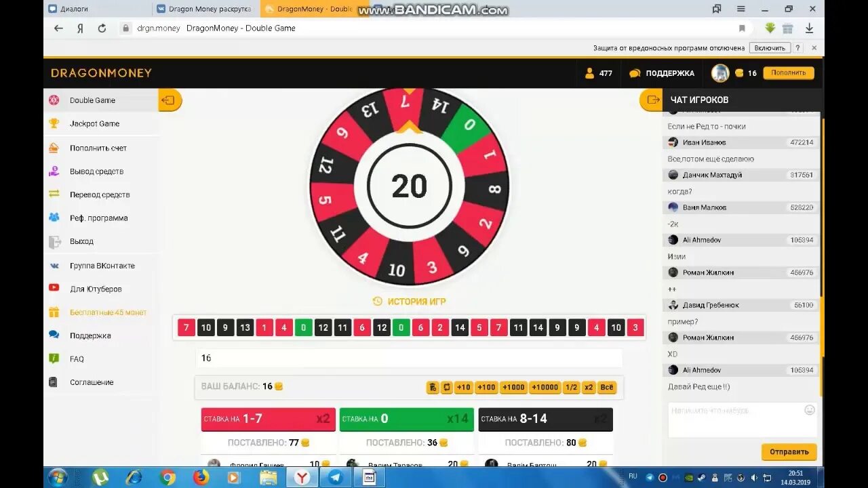The height and width of the screenshot is (488, 868).
Task: Open История игр link
Action: (x=409, y=302)
